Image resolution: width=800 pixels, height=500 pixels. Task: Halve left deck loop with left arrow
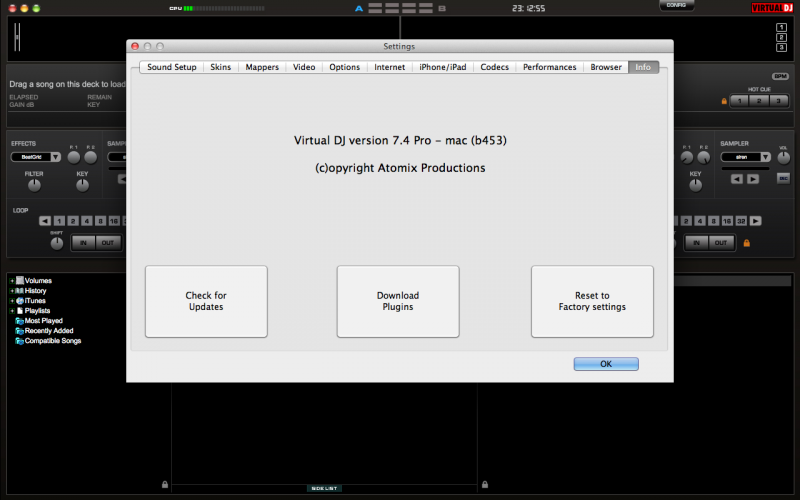(45, 221)
